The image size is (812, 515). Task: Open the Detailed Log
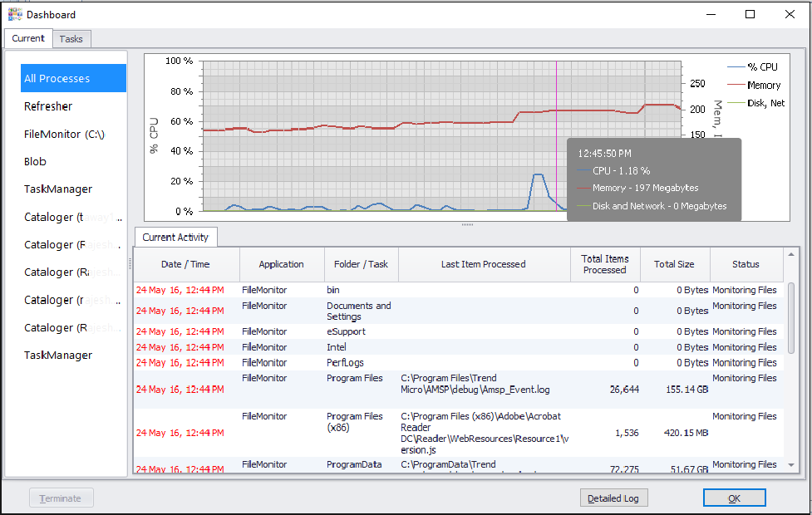613,498
